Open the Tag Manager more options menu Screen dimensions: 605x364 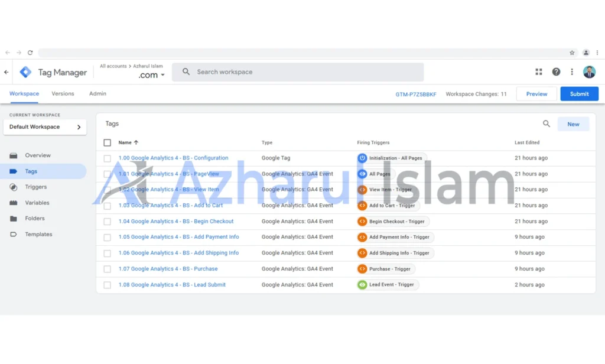[x=572, y=72]
